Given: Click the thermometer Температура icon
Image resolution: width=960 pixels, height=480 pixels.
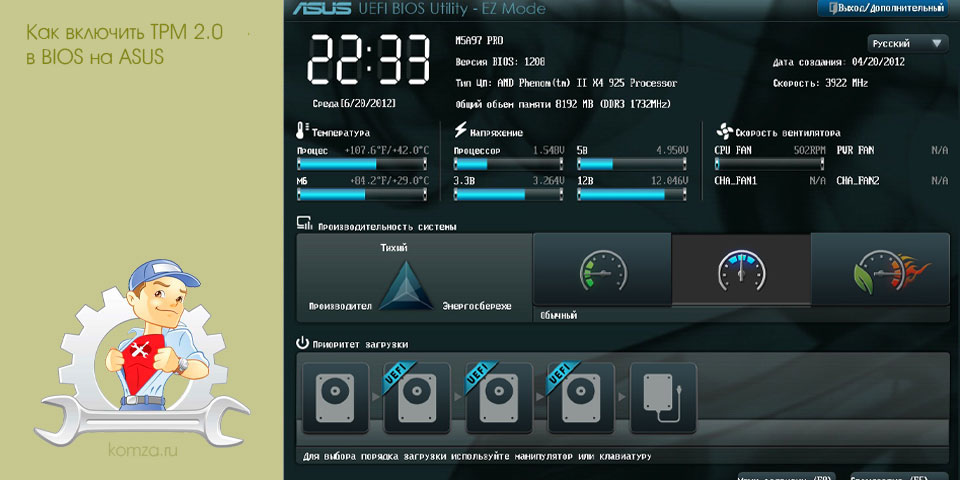Looking at the screenshot, I should 301,130.
